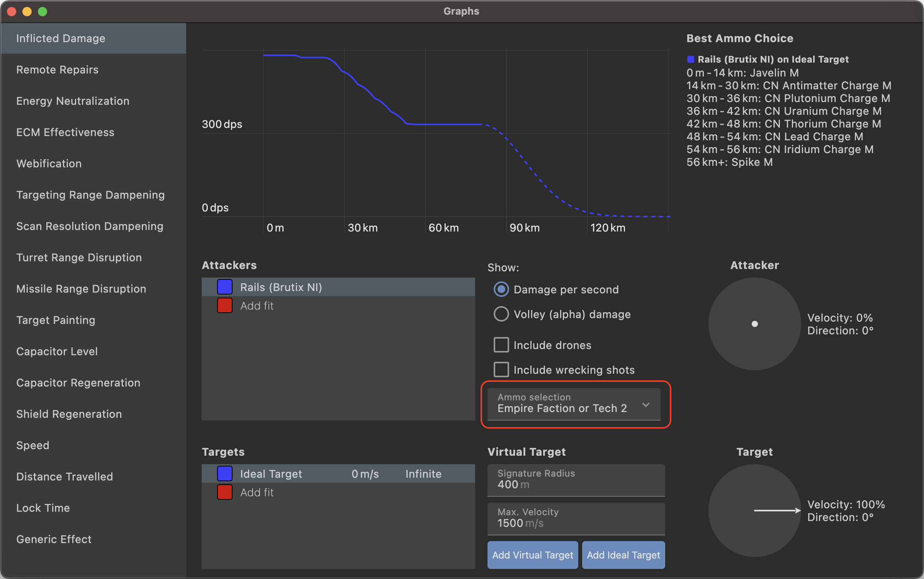Click the Attacker velocity direction dial
The height and width of the screenshot is (579, 924).
tap(754, 324)
